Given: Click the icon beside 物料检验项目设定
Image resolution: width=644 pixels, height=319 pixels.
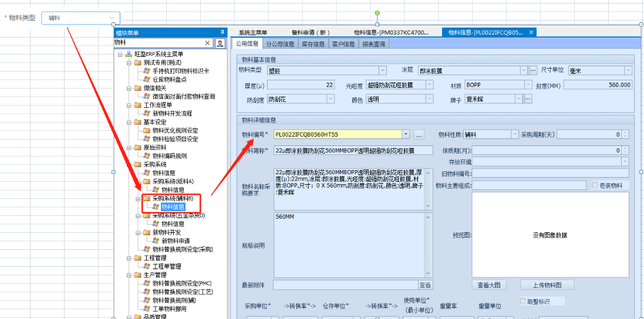Looking at the screenshot, I should 147,139.
